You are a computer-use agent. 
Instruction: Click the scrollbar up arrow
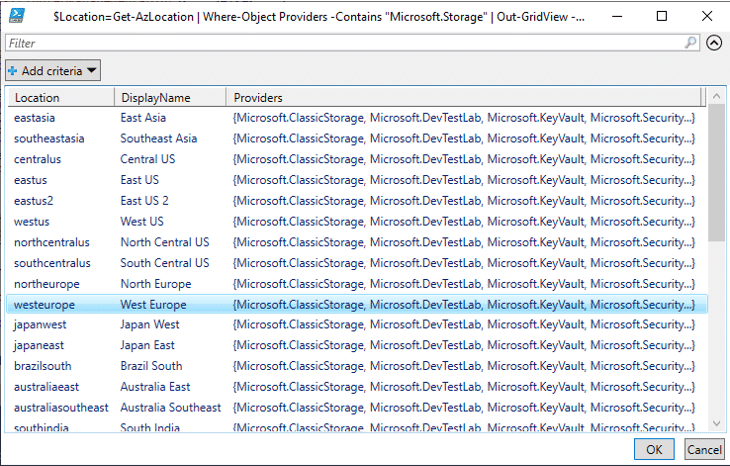coord(716,96)
